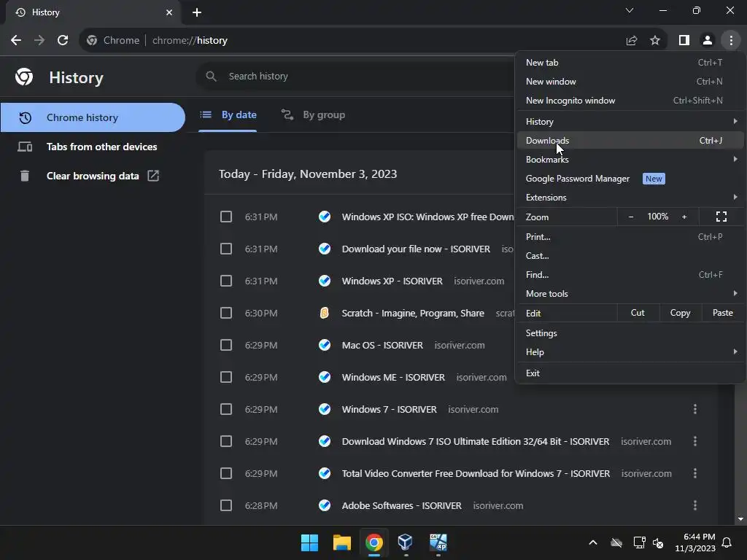Open a New Incognito window
This screenshot has height=560, width=747.
630,101
